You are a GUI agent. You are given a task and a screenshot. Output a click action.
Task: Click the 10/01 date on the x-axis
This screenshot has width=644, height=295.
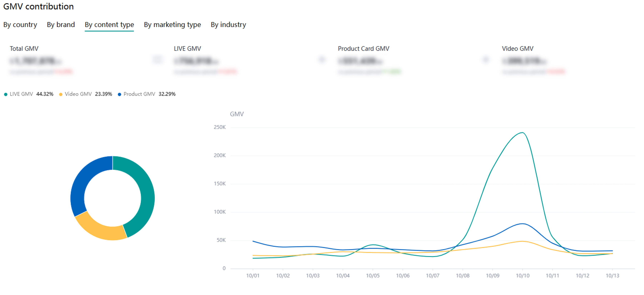[253, 276]
